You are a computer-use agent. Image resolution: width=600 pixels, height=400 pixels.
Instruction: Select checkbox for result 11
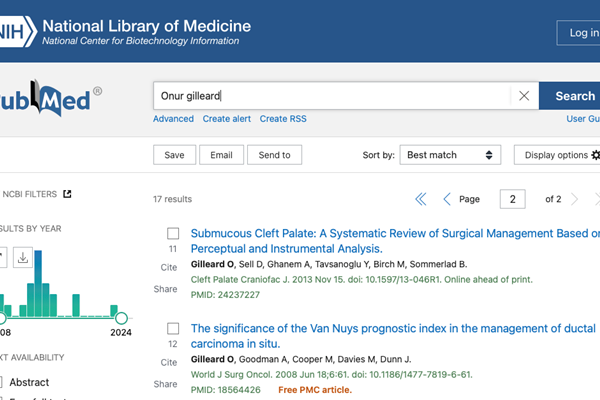point(173,233)
